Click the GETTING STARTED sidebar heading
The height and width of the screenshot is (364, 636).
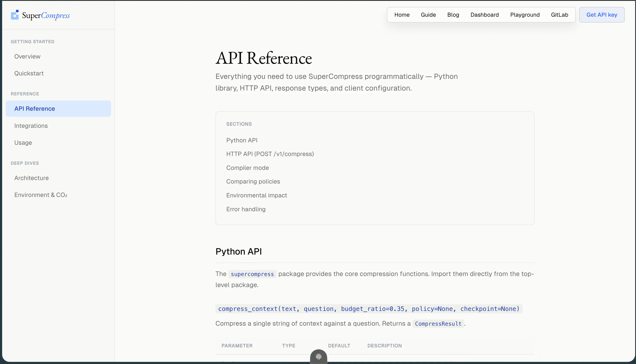click(33, 42)
